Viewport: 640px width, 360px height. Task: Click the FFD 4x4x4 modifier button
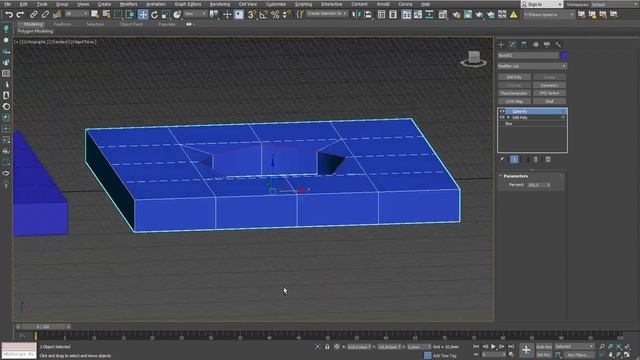tap(549, 93)
